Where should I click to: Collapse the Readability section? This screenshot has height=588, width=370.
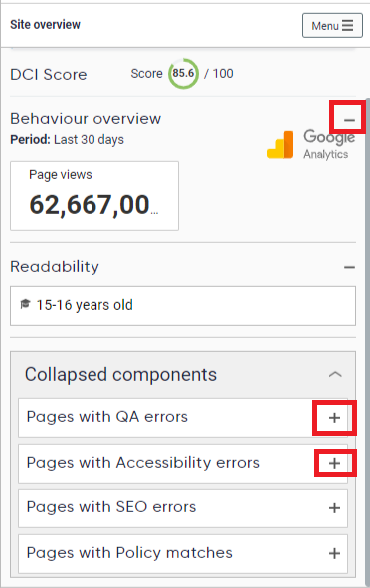tap(349, 267)
